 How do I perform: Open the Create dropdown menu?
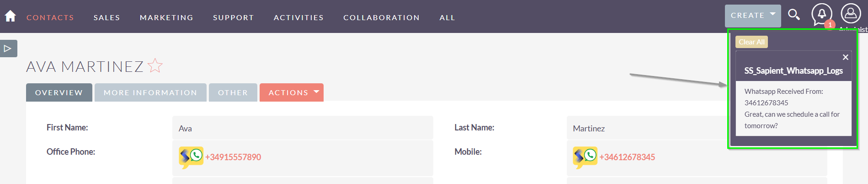pos(753,16)
